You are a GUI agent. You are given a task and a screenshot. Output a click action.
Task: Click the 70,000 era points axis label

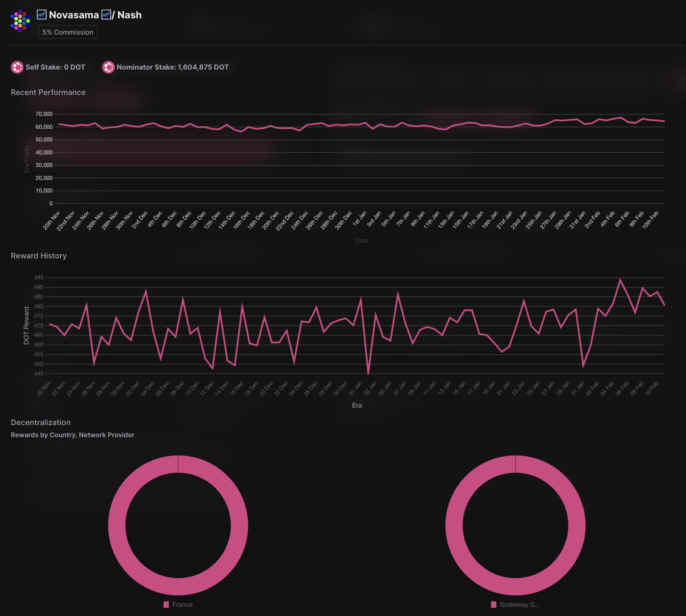point(44,114)
